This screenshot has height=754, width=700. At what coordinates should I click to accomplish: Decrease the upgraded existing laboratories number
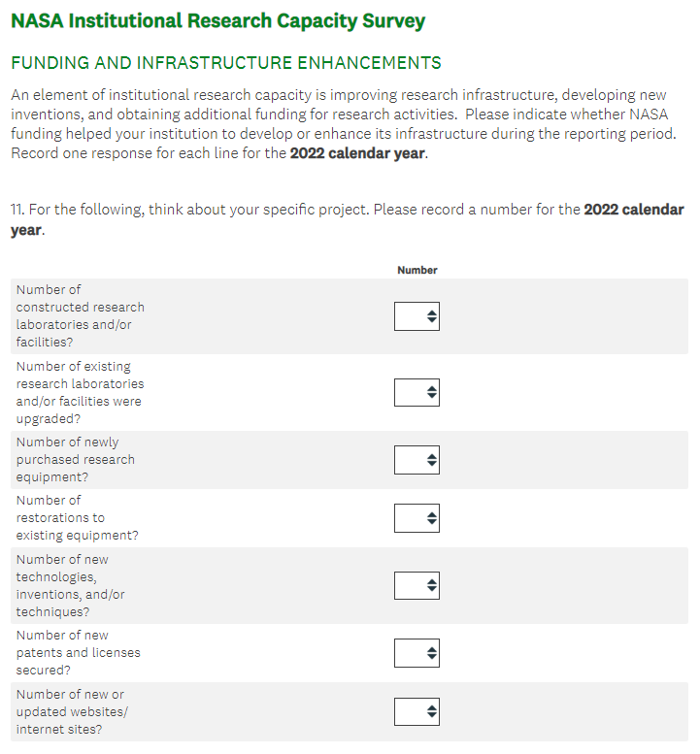tap(432, 397)
